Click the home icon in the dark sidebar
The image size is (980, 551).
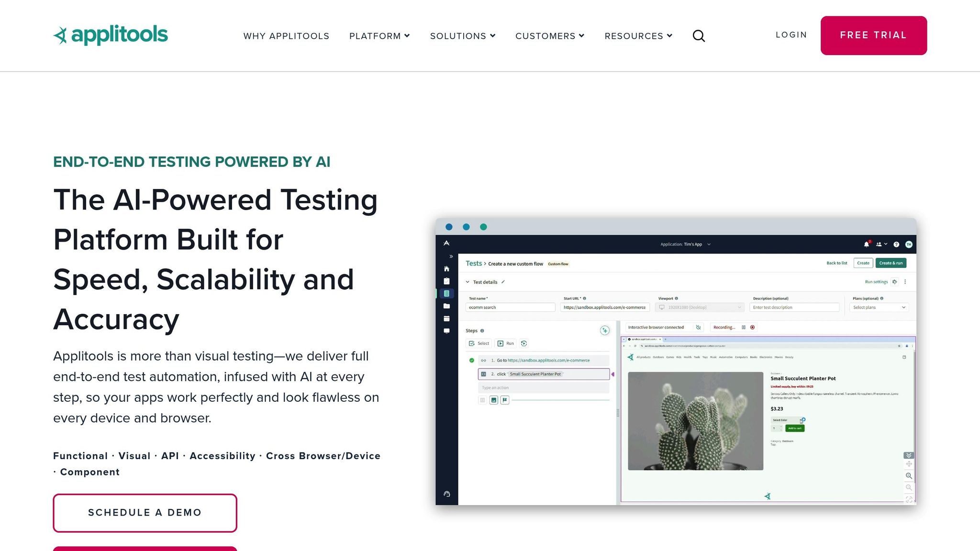click(446, 269)
